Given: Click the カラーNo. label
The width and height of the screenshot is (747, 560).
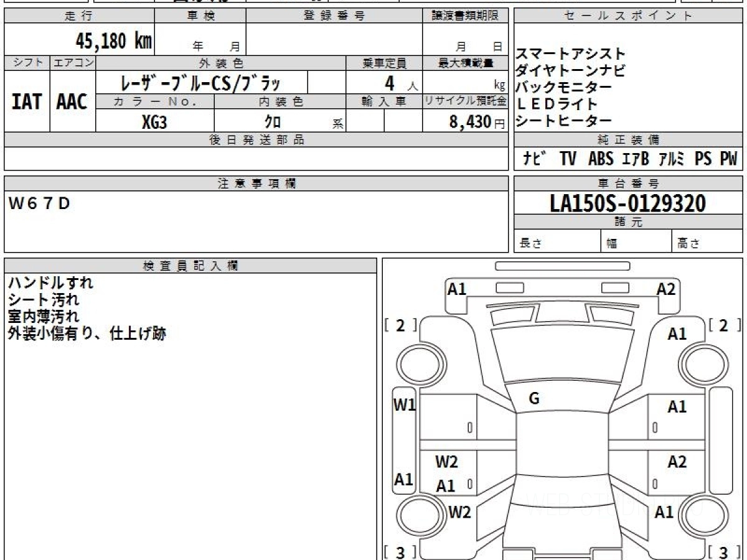Looking at the screenshot, I should pos(155,101).
